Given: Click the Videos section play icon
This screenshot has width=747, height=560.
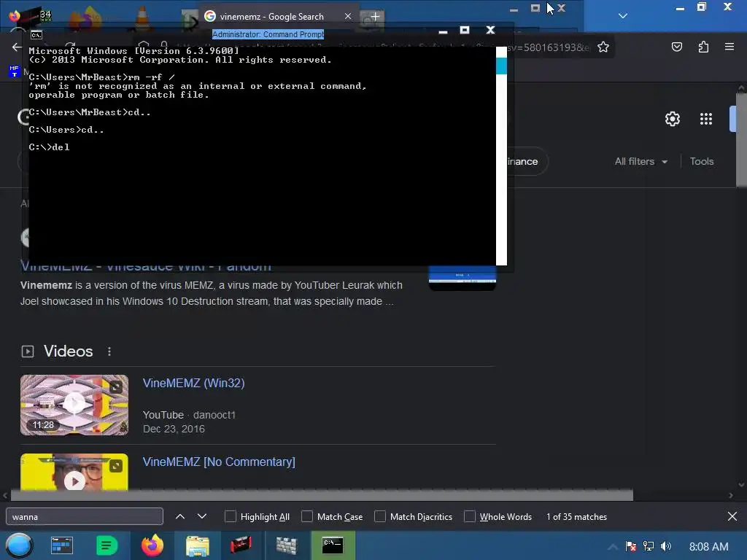Looking at the screenshot, I should (x=28, y=351).
